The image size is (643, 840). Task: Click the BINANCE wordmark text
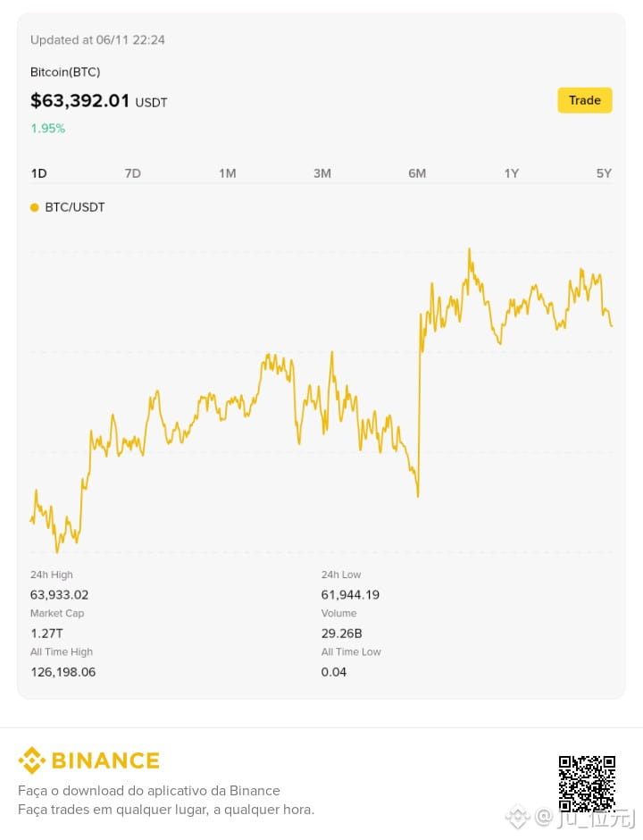point(105,760)
